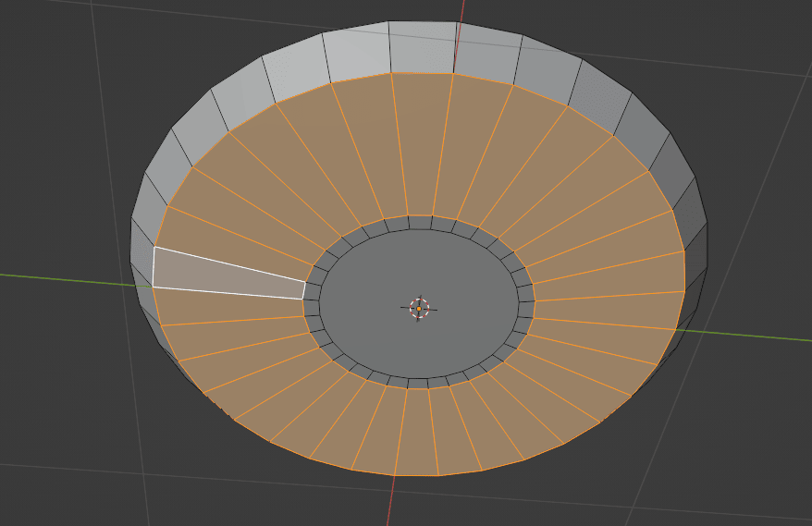Screen dimensions: 812x526
Task: Click the active face's outer white edge
Action: pyautogui.click(x=153, y=267)
